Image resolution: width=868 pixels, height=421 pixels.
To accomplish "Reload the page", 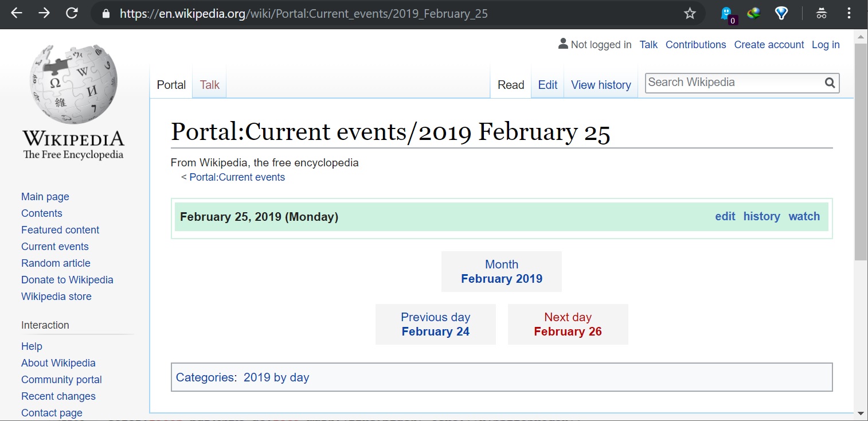I will click(x=71, y=13).
